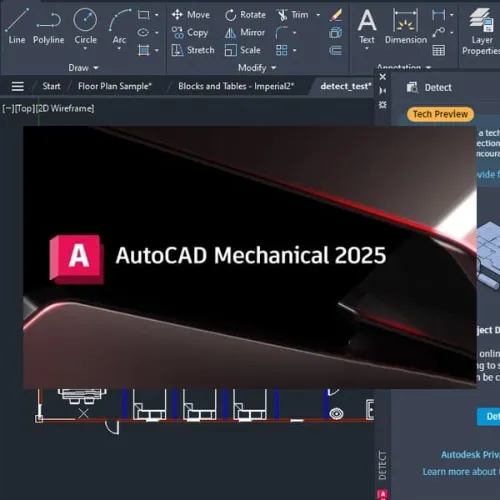Viewport: 500px width, 500px height.
Task: Open the Hatch dropdown arrow
Action: tap(157, 50)
